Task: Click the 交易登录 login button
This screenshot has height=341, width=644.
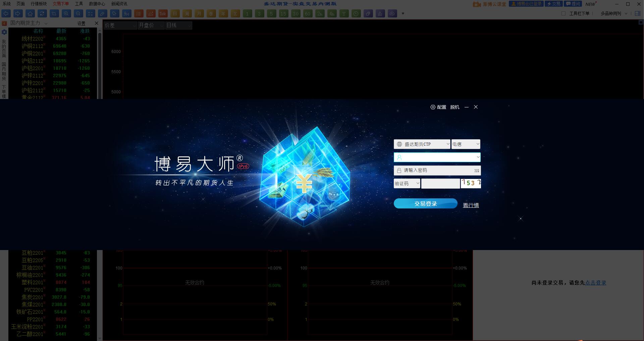Action: (426, 203)
